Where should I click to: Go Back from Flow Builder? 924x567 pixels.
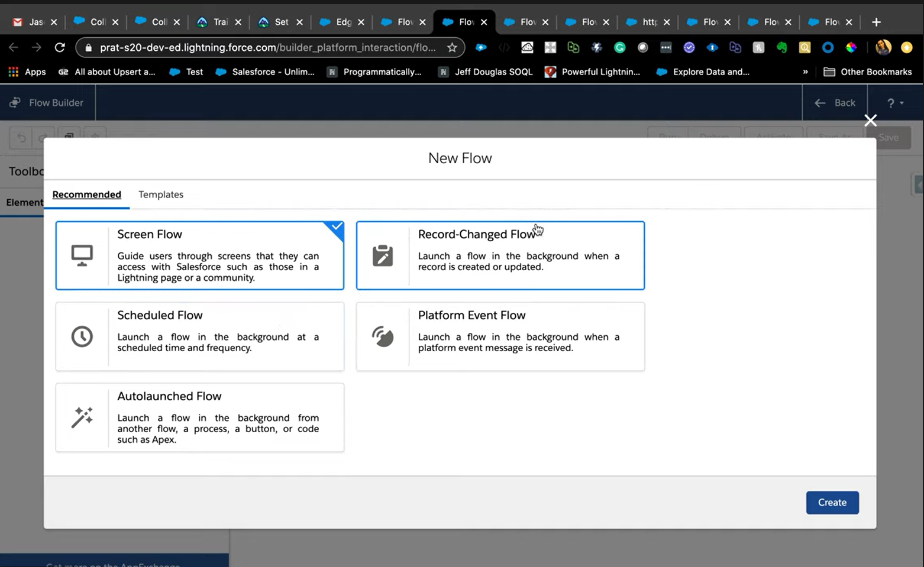835,103
